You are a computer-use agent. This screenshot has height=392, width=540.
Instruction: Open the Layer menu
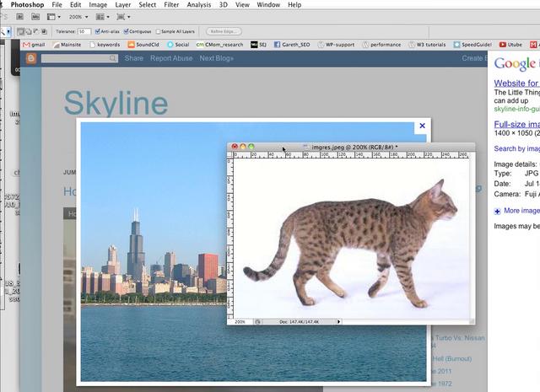coord(123,5)
